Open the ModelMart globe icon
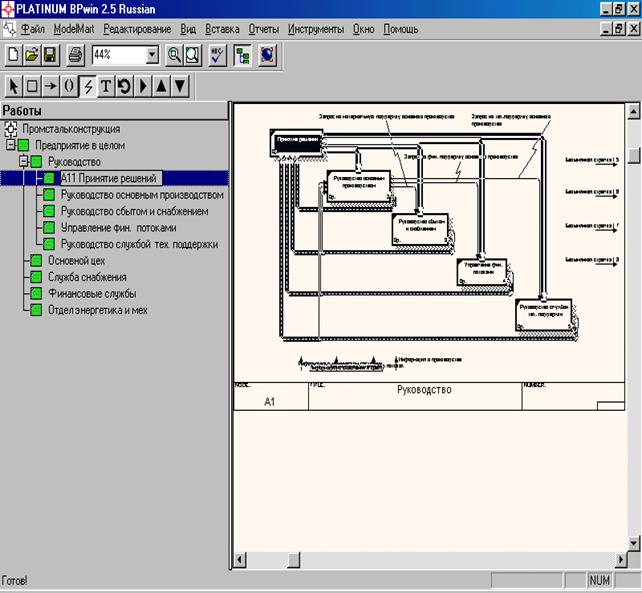The image size is (642, 593). (x=267, y=55)
